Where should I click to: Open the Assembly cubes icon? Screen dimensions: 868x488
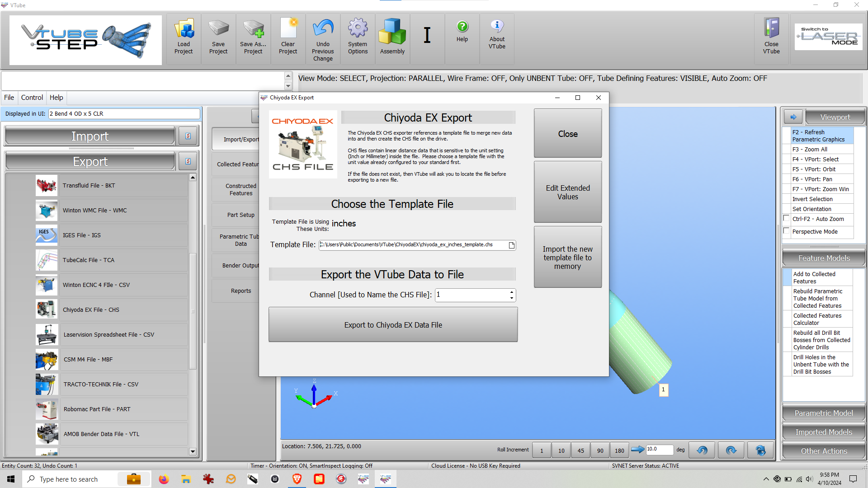[x=392, y=32]
